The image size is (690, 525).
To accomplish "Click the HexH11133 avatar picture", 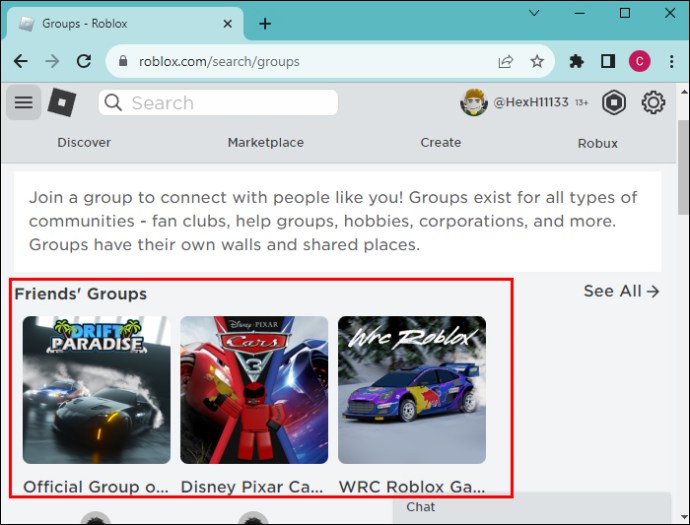I will pyautogui.click(x=473, y=103).
